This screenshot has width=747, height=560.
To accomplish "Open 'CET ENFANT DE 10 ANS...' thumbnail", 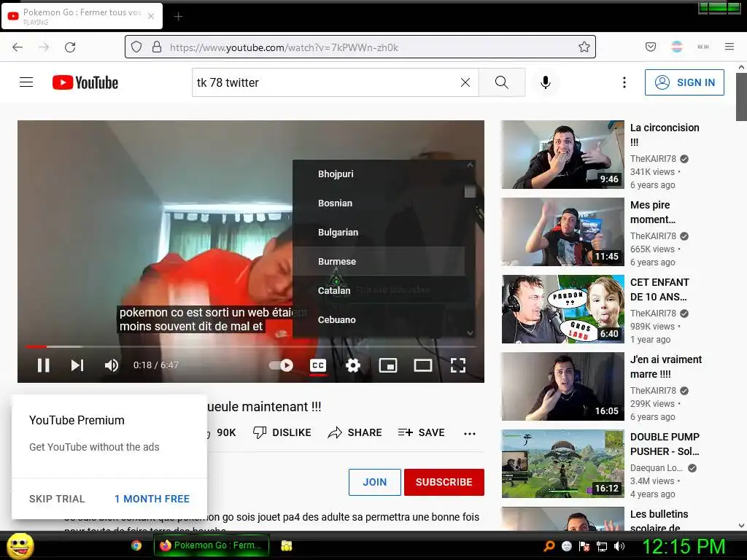I will (x=562, y=309).
